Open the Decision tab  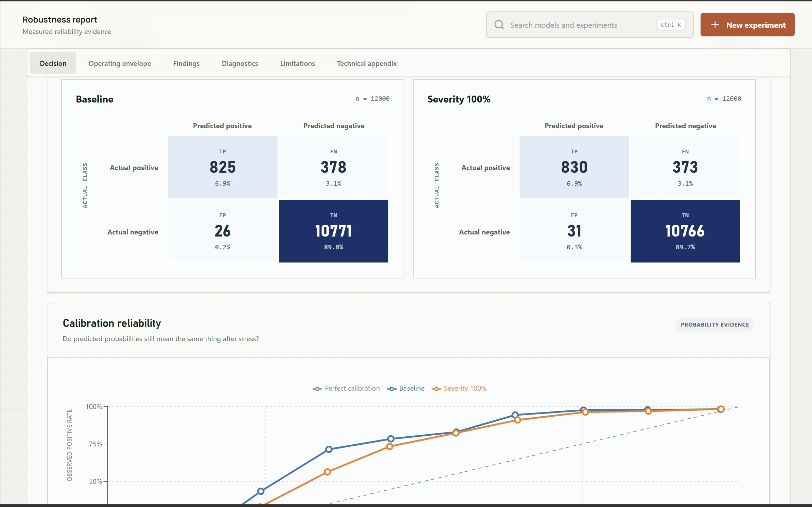point(53,63)
